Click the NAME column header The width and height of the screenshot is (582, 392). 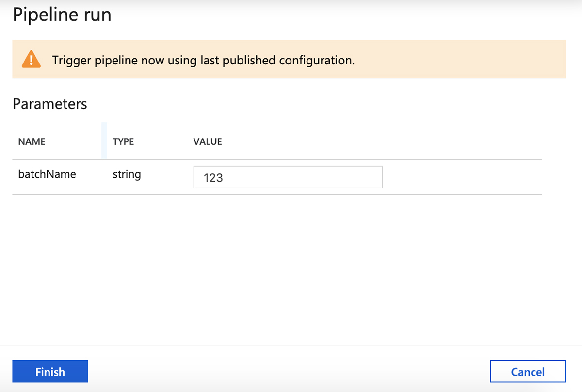pyautogui.click(x=32, y=142)
